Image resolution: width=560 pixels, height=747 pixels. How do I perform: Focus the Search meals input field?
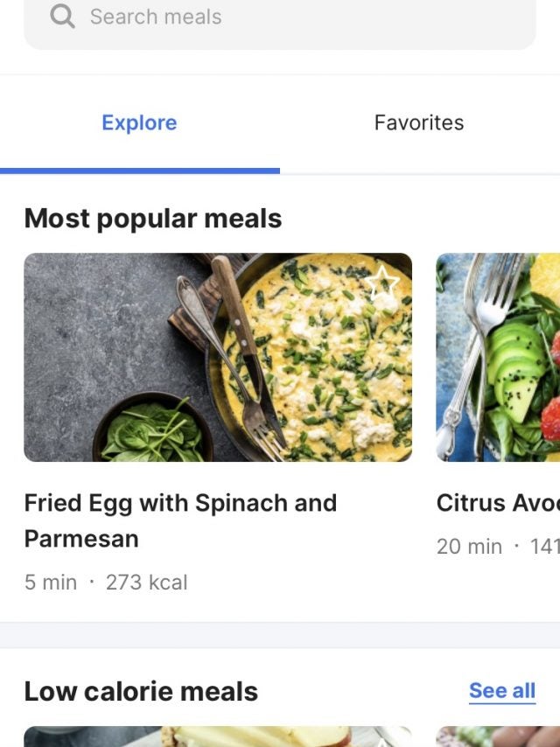coord(289,17)
